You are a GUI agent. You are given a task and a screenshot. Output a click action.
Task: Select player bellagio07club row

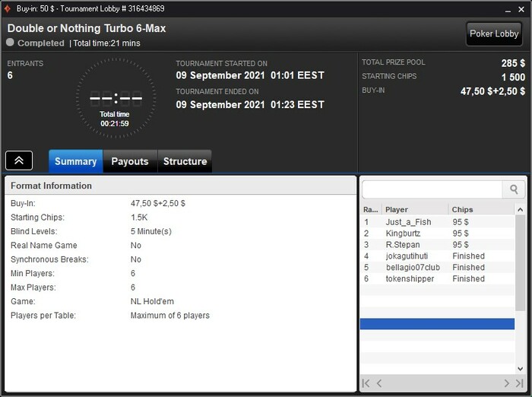(x=437, y=267)
